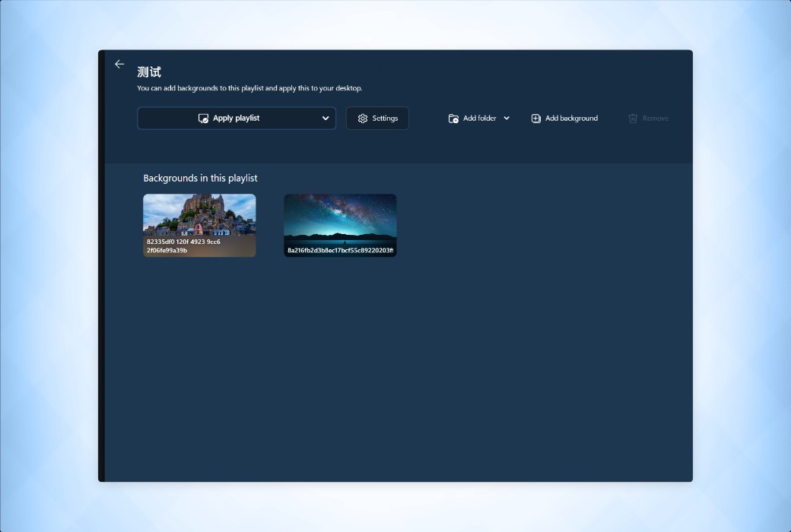Open playlist Settings

coord(377,118)
